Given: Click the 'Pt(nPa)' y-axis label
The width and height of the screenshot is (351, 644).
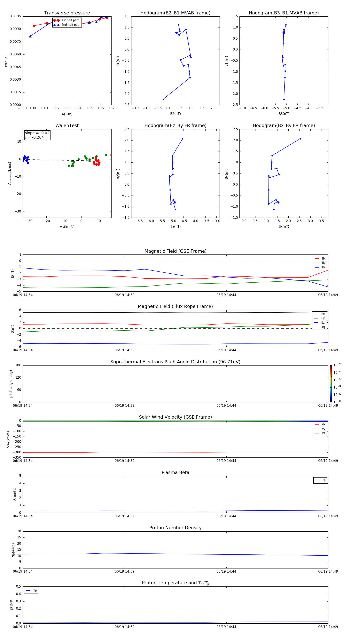Looking at the screenshot, I should coord(6,61).
